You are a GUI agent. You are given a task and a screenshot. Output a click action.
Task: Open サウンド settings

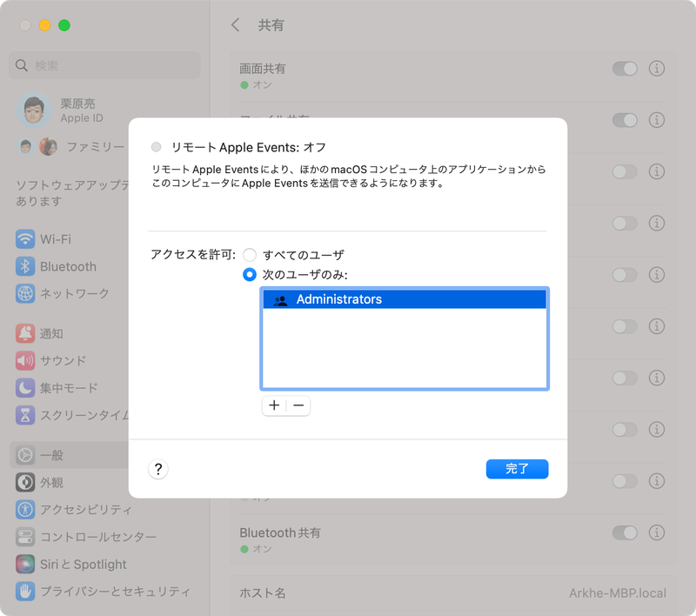61,360
